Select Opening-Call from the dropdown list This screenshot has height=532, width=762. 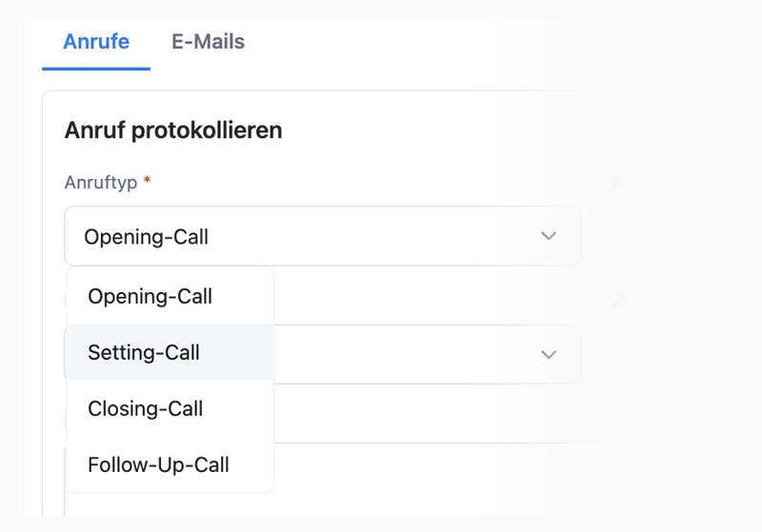pyautogui.click(x=150, y=296)
